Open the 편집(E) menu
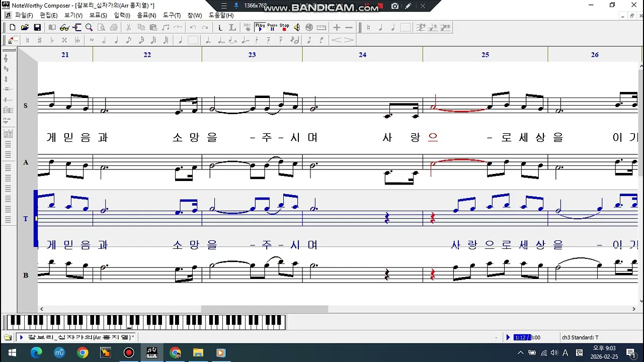Screen dimensions: 644x362 pyautogui.click(x=48, y=16)
